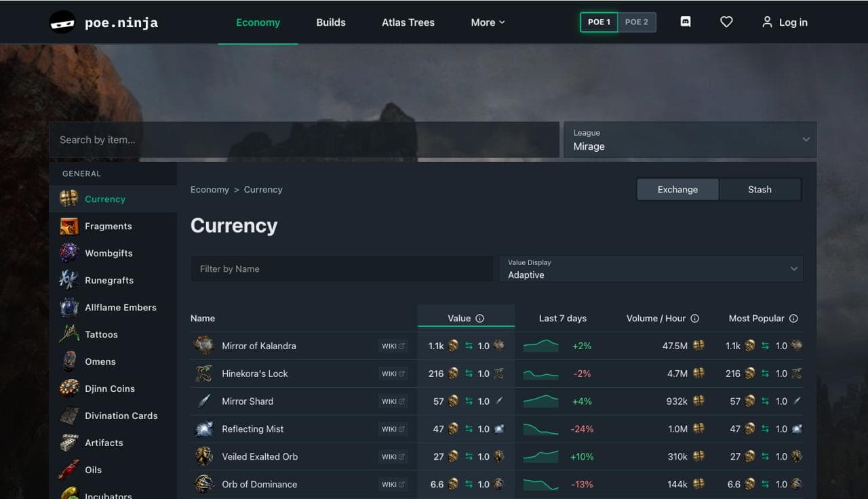868x499 pixels.
Task: Click the Reflecting Mist item icon
Action: (204, 429)
